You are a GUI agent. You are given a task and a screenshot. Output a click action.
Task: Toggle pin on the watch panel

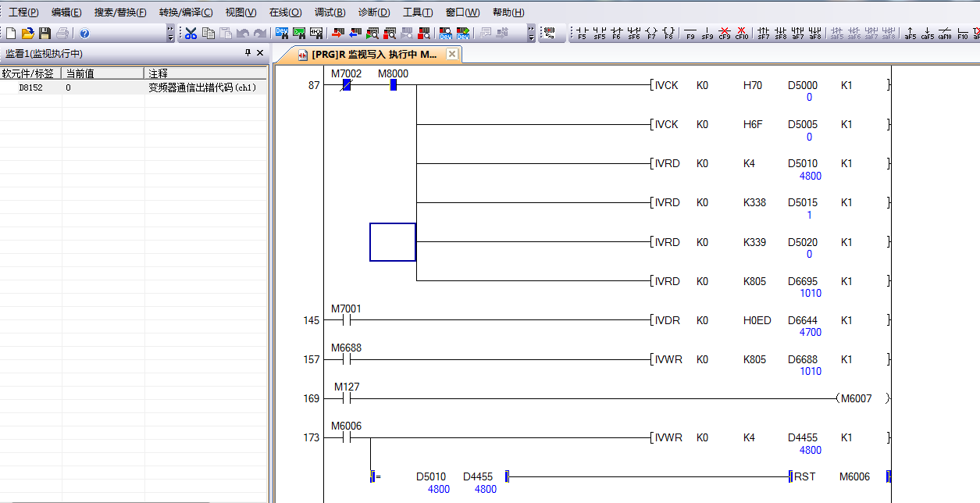click(x=248, y=53)
